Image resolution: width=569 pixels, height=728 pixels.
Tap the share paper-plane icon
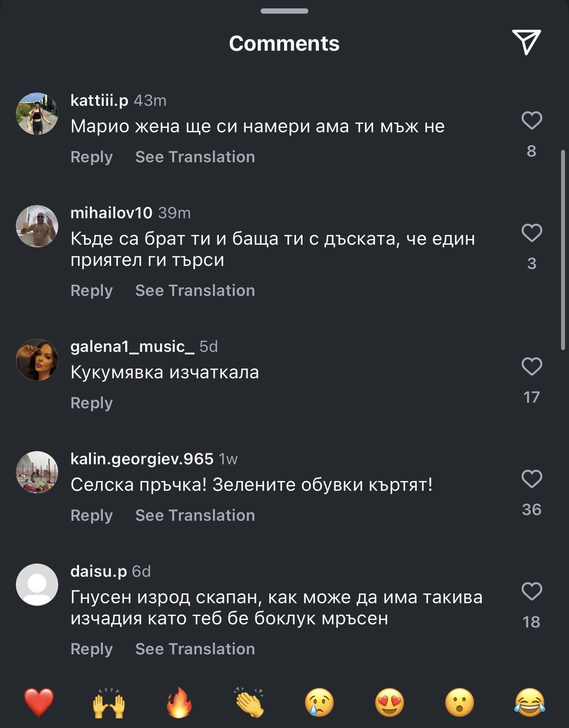click(526, 42)
